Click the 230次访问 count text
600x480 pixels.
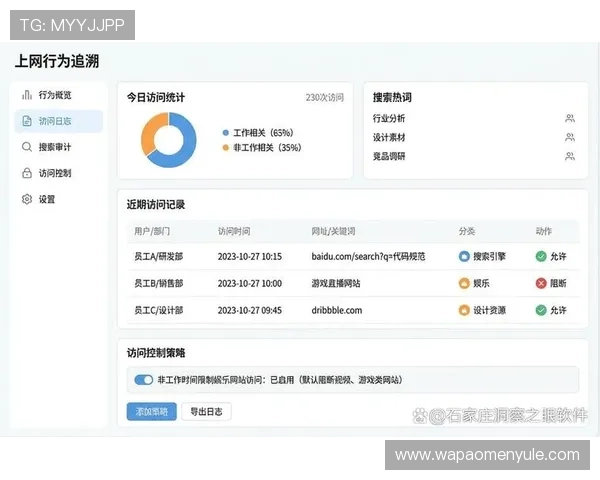(324, 98)
